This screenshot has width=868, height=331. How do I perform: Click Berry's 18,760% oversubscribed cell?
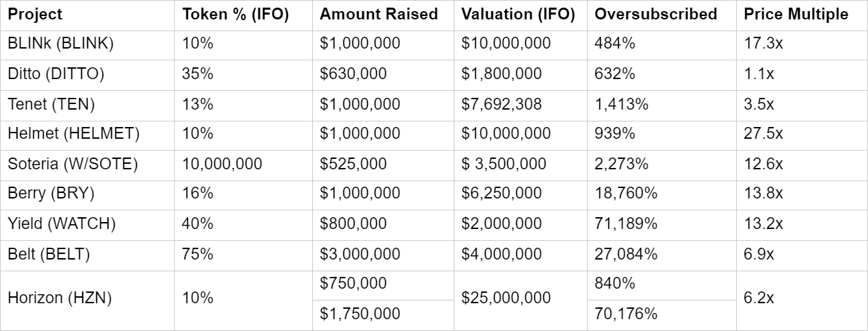[x=626, y=194]
